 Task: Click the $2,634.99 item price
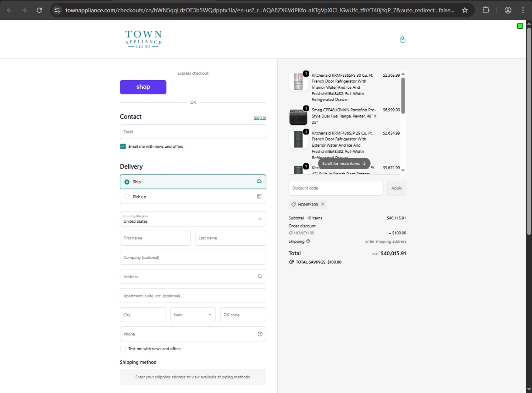[391, 133]
